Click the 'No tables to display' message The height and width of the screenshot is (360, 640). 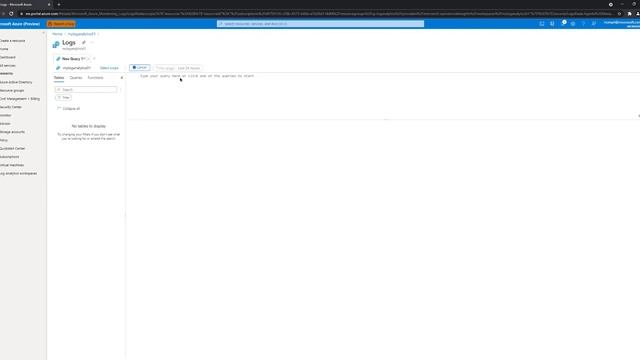(x=89, y=126)
